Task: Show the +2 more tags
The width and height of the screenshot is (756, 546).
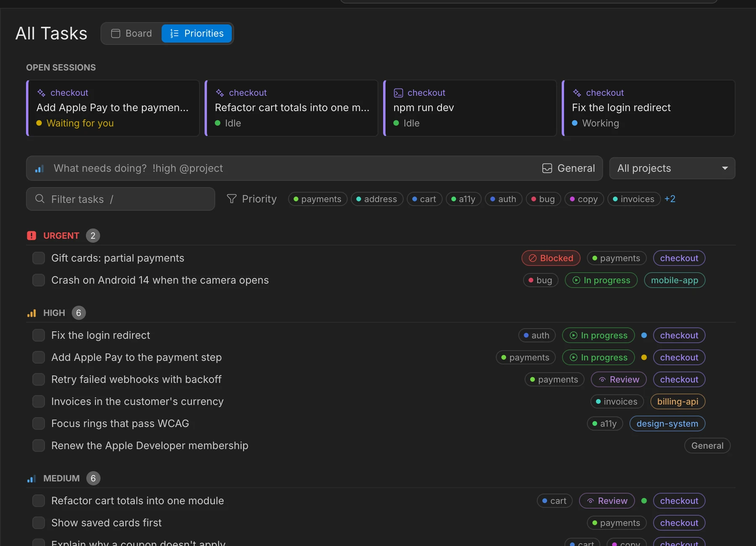Action: point(670,199)
